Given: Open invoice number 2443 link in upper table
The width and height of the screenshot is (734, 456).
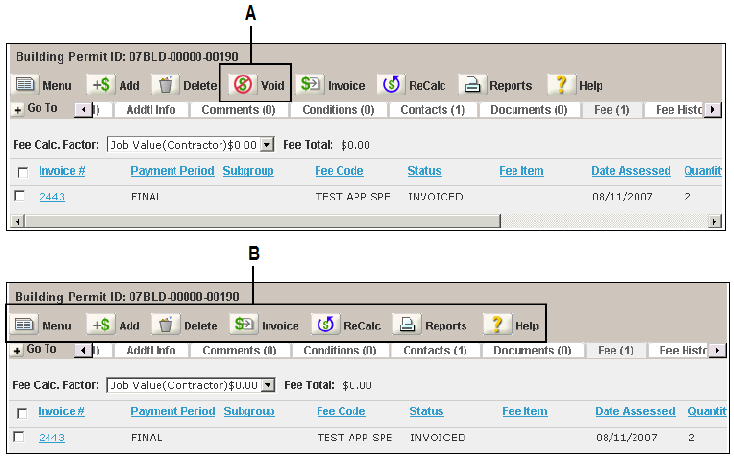Looking at the screenshot, I should (52, 197).
